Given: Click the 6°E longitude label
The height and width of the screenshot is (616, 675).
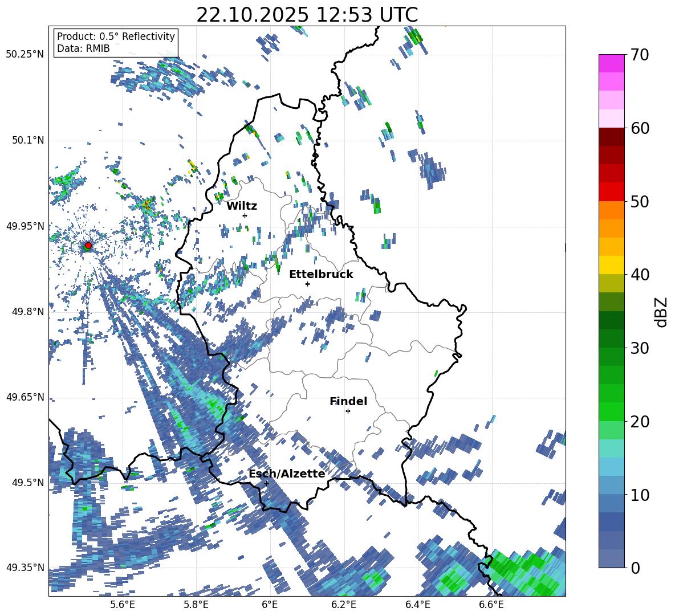Looking at the screenshot, I should tap(270, 605).
